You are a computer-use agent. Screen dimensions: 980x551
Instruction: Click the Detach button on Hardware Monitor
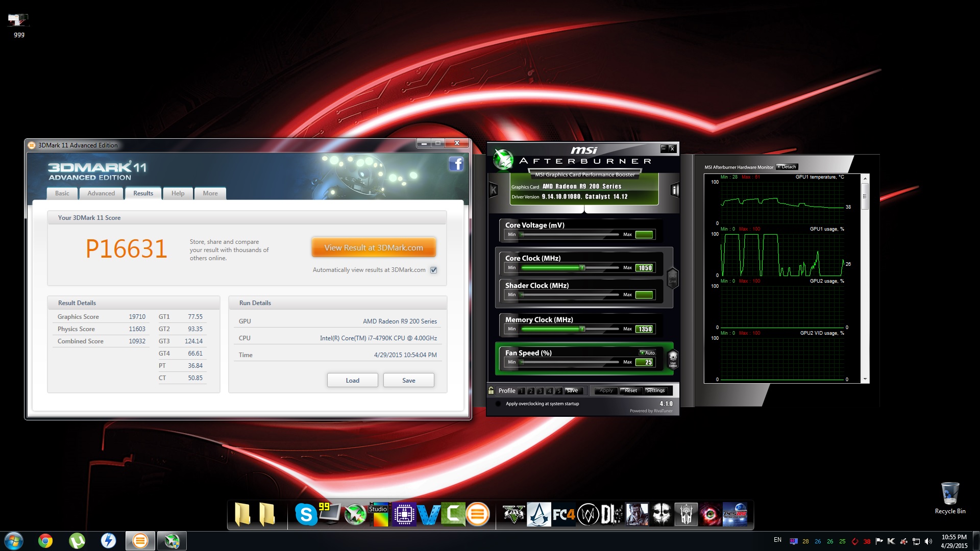pyautogui.click(x=787, y=167)
